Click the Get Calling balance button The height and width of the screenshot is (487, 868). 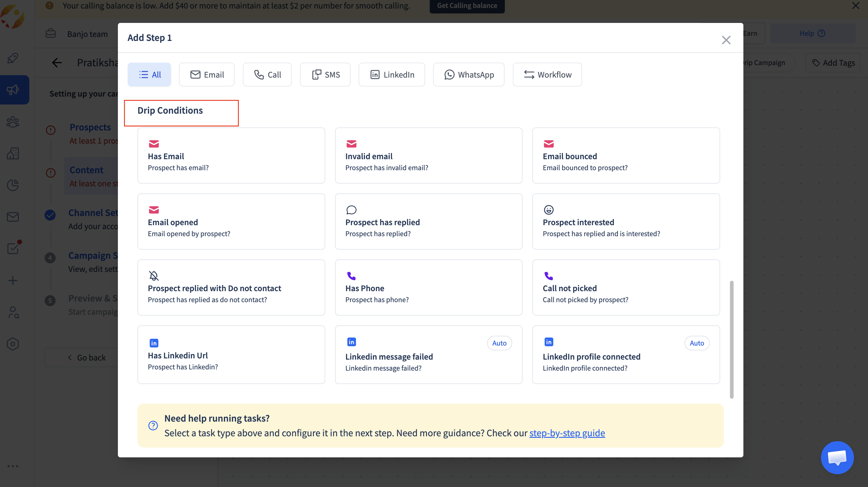pyautogui.click(x=467, y=6)
